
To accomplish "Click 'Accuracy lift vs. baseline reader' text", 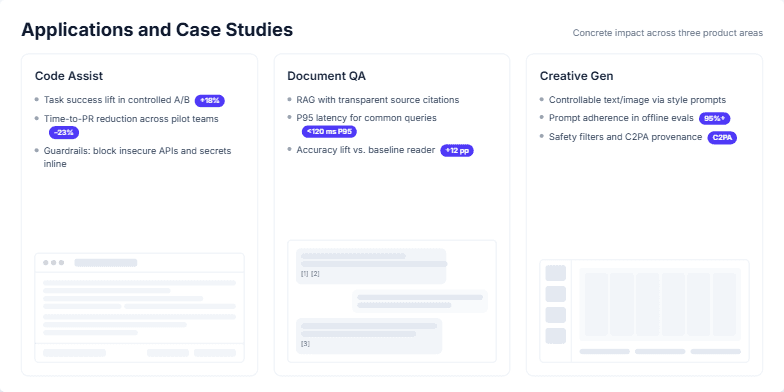I will [366, 150].
